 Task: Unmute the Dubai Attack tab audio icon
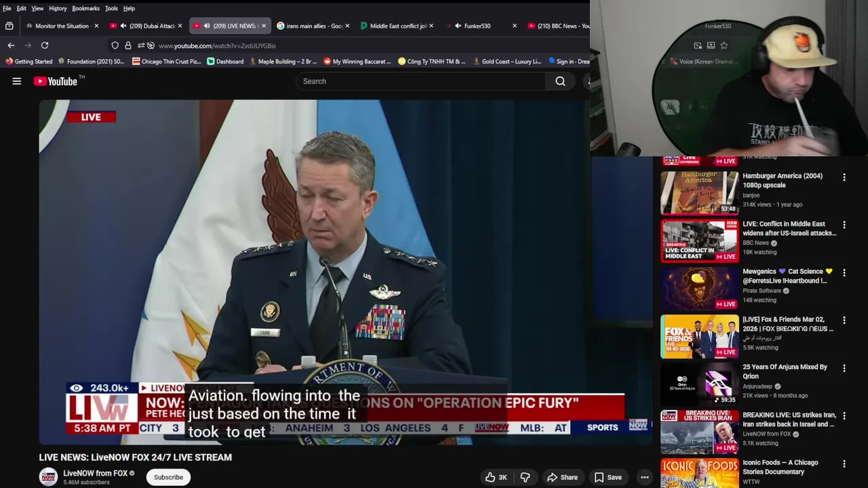pyautogui.click(x=123, y=26)
